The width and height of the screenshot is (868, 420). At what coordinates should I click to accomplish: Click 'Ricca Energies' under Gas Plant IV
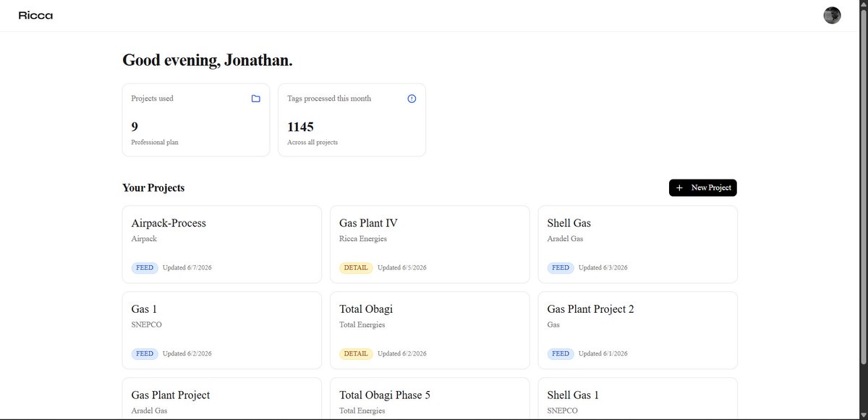[x=363, y=239]
